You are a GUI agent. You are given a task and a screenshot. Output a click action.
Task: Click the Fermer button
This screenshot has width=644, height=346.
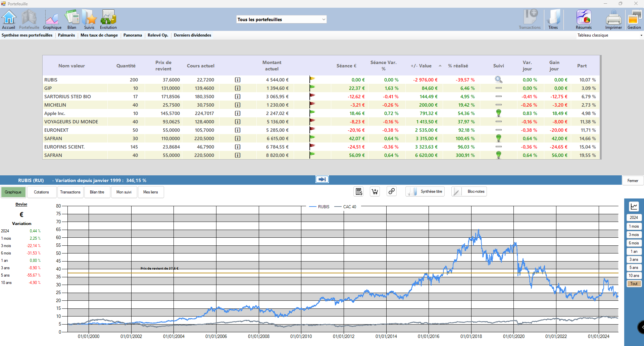coord(633,181)
